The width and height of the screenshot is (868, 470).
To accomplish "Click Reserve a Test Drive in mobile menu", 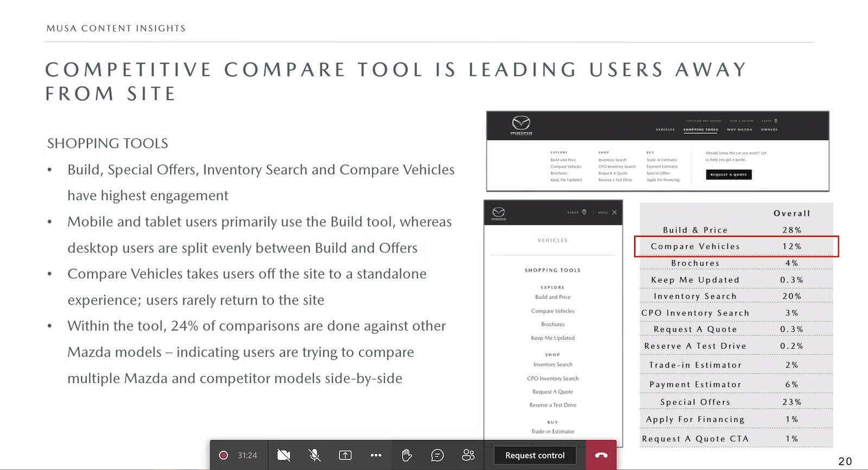I will 553,405.
